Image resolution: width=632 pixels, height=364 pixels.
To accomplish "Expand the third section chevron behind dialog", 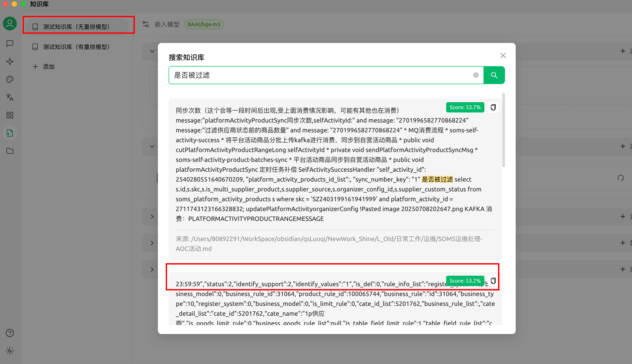I will pos(152,216).
